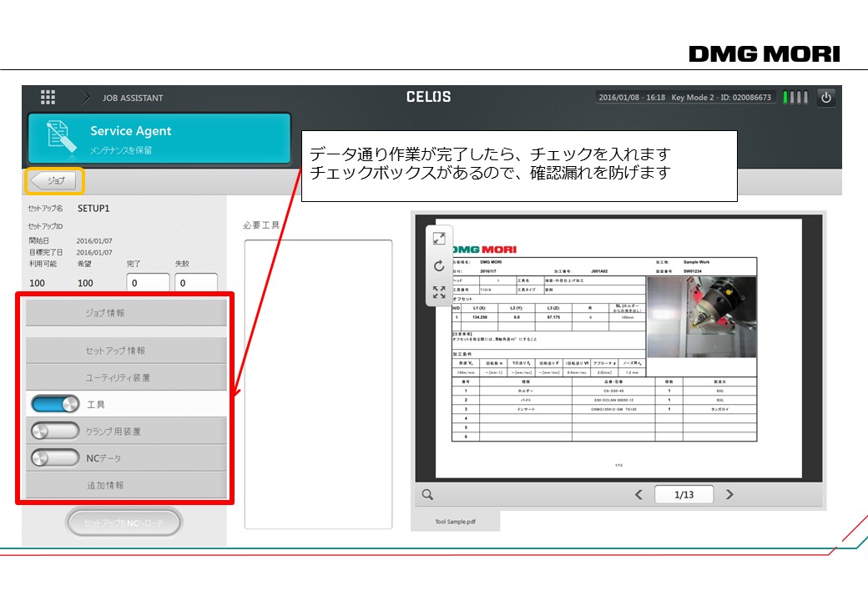The height and width of the screenshot is (601, 868).
Task: Go back with the ジョブ button
Action: coord(53,181)
